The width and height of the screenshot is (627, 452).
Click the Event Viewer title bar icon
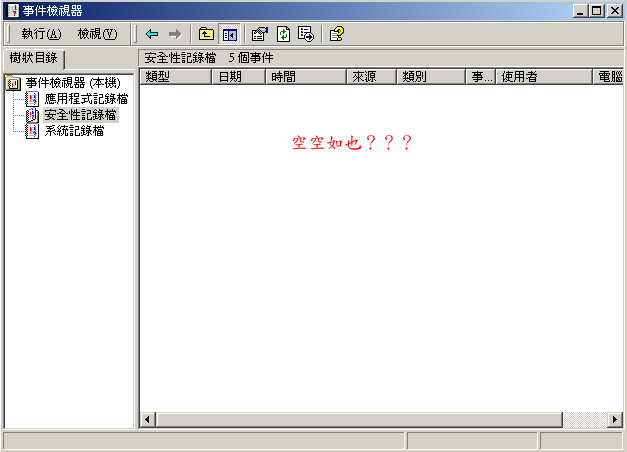coord(13,10)
